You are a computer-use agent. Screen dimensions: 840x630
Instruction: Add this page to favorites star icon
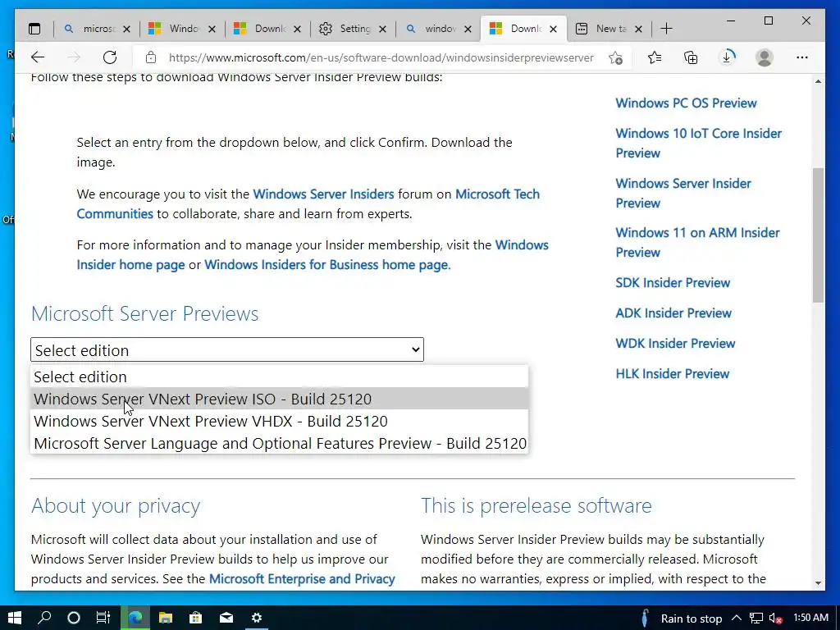tap(615, 57)
